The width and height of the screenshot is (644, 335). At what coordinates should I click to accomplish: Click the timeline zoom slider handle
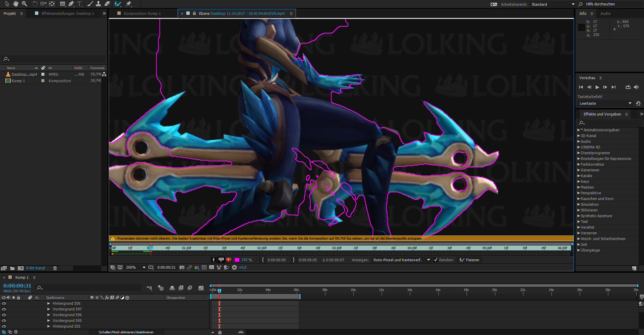pos(220,332)
